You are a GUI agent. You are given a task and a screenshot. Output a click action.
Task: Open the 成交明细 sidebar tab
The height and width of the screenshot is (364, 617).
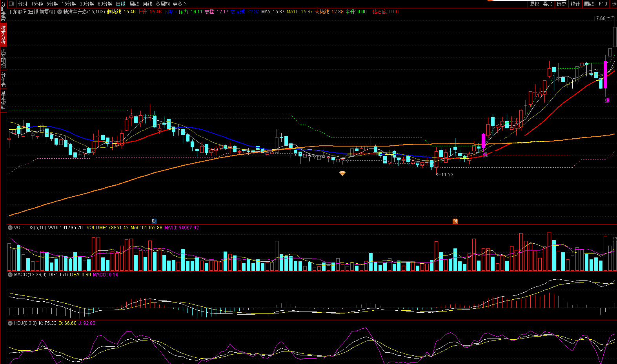coord(3,58)
